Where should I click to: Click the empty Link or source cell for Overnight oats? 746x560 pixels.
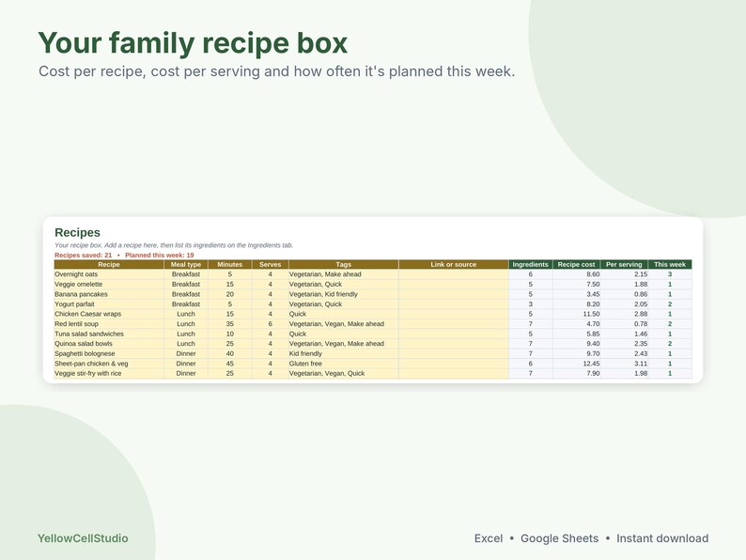coord(454,274)
